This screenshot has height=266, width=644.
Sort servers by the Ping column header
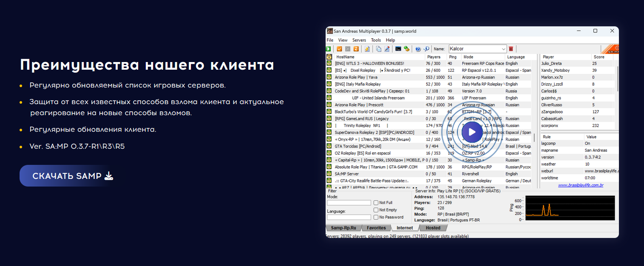pyautogui.click(x=454, y=57)
